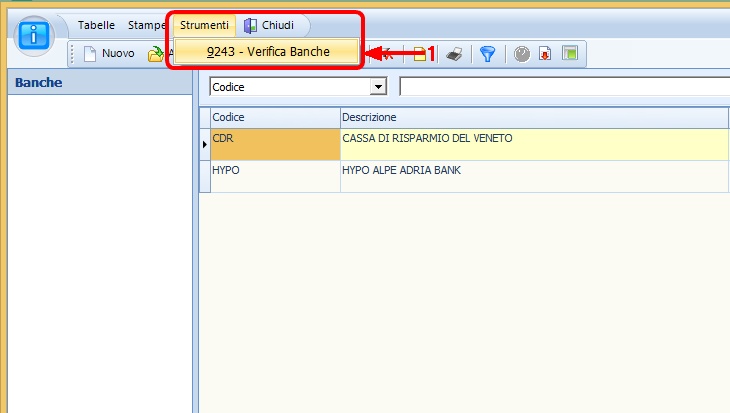Select 9243 - Verifica Banche menu entry
This screenshot has height=413, width=730.
tap(267, 51)
